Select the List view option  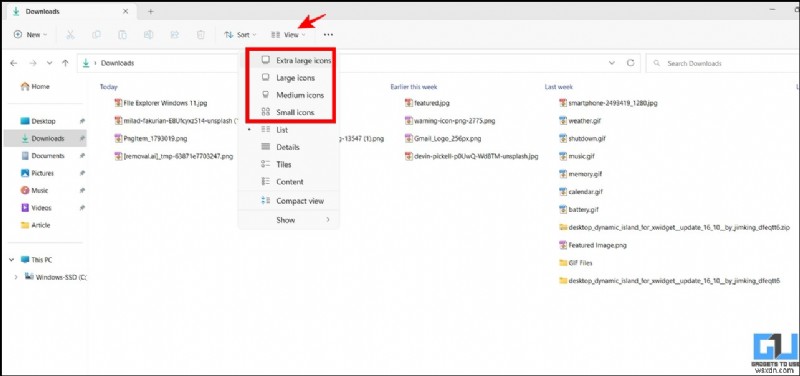289,130
